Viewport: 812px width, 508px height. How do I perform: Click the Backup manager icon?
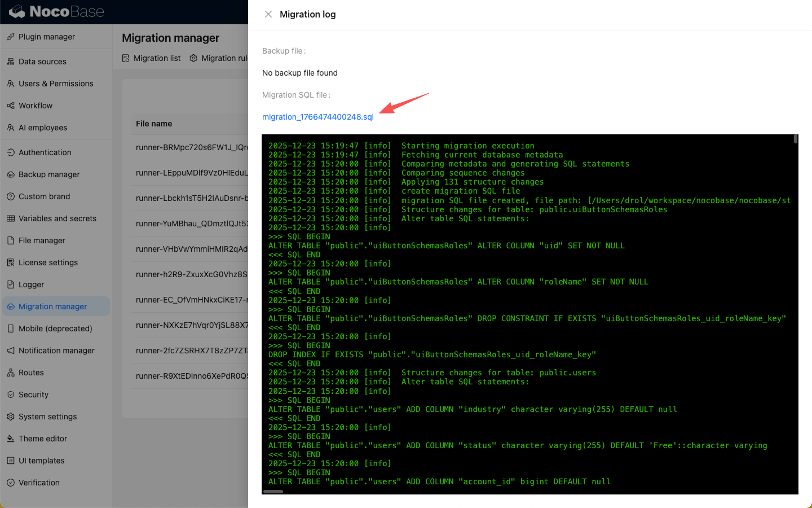coord(11,174)
